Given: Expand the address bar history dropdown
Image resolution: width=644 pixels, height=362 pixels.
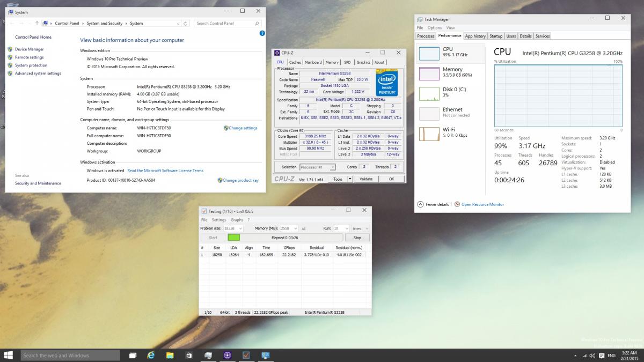Looking at the screenshot, I should coord(179,24).
